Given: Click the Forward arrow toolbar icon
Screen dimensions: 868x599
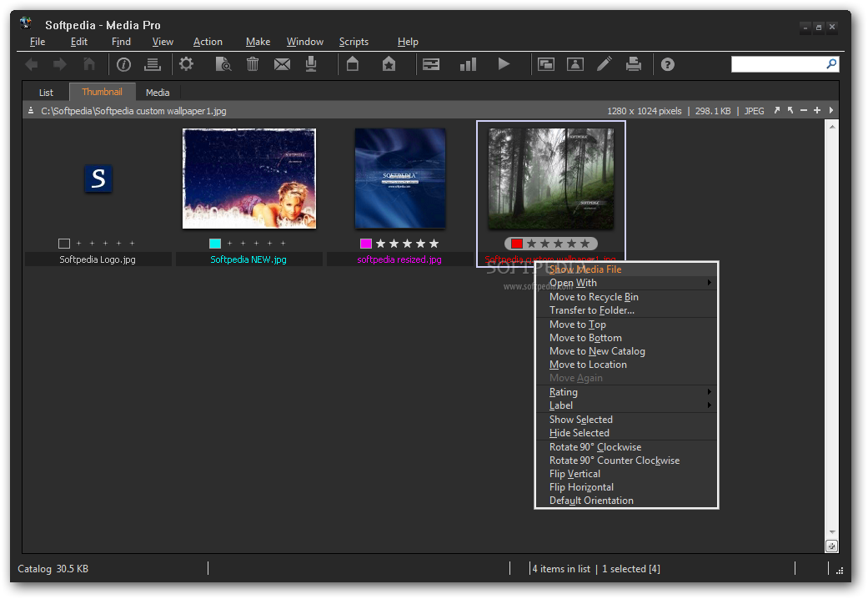Looking at the screenshot, I should tap(59, 64).
